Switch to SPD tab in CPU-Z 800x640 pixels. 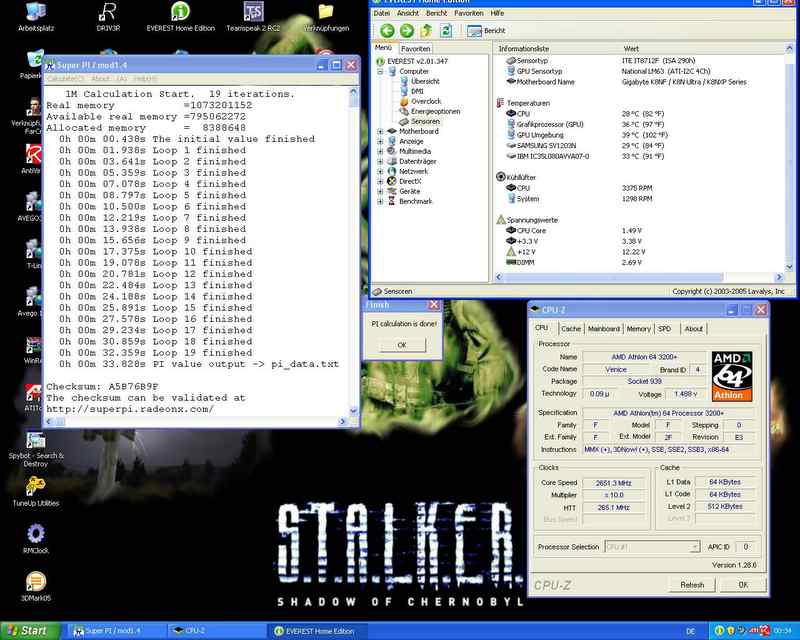(664, 329)
